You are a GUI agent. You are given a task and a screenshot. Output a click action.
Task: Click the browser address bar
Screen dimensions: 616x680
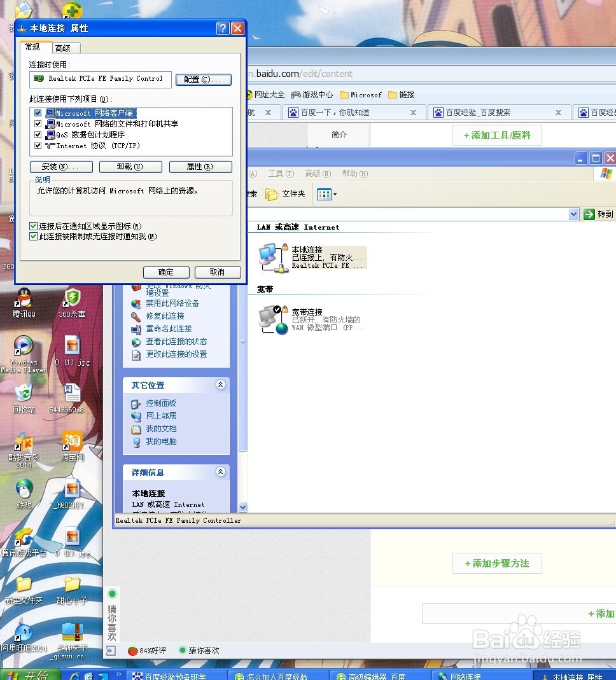tap(431, 74)
